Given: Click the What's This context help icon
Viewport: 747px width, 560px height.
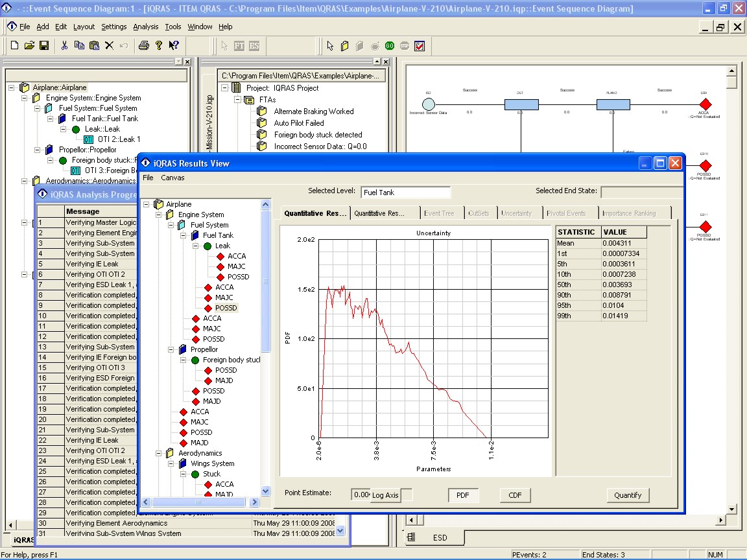Looking at the screenshot, I should (x=174, y=46).
